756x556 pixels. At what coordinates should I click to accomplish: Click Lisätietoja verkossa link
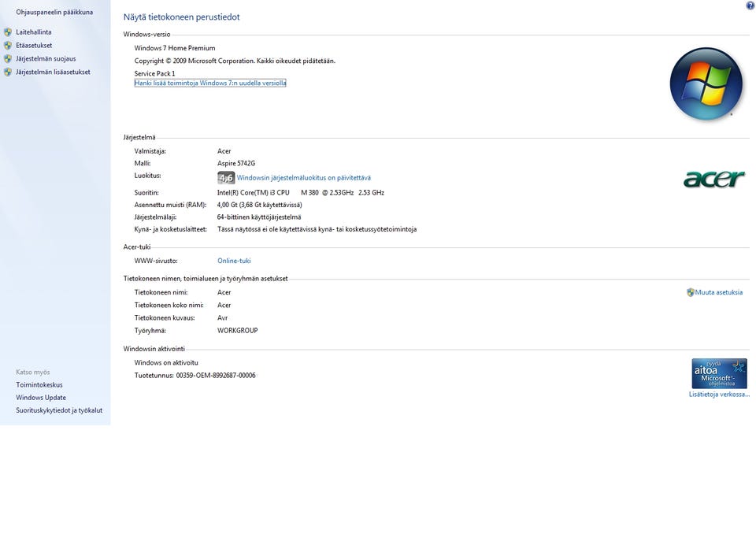pos(719,394)
